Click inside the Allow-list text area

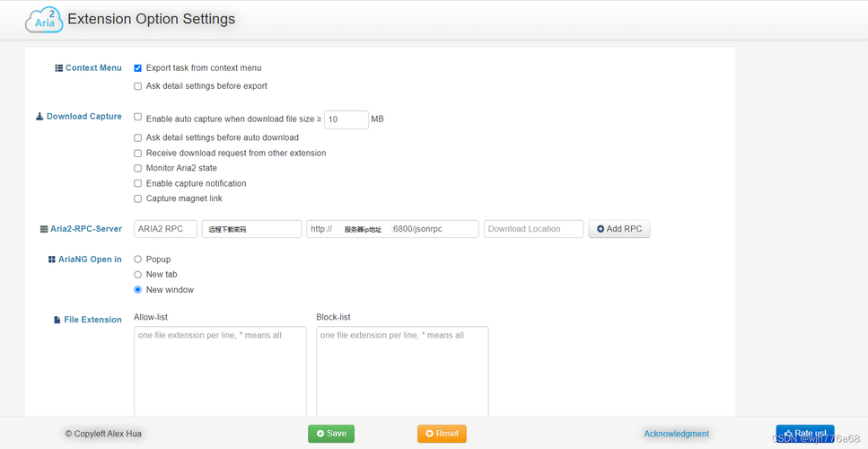point(220,371)
